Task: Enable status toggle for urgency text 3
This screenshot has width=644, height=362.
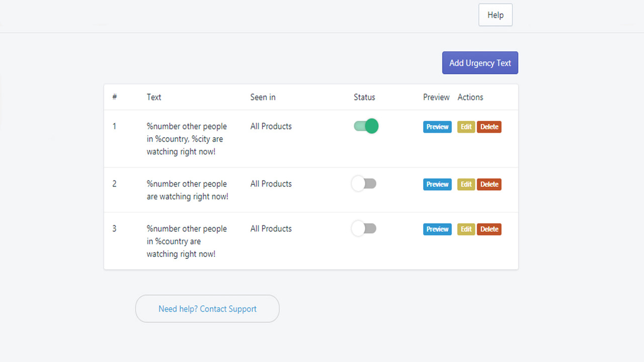Action: 364,229
